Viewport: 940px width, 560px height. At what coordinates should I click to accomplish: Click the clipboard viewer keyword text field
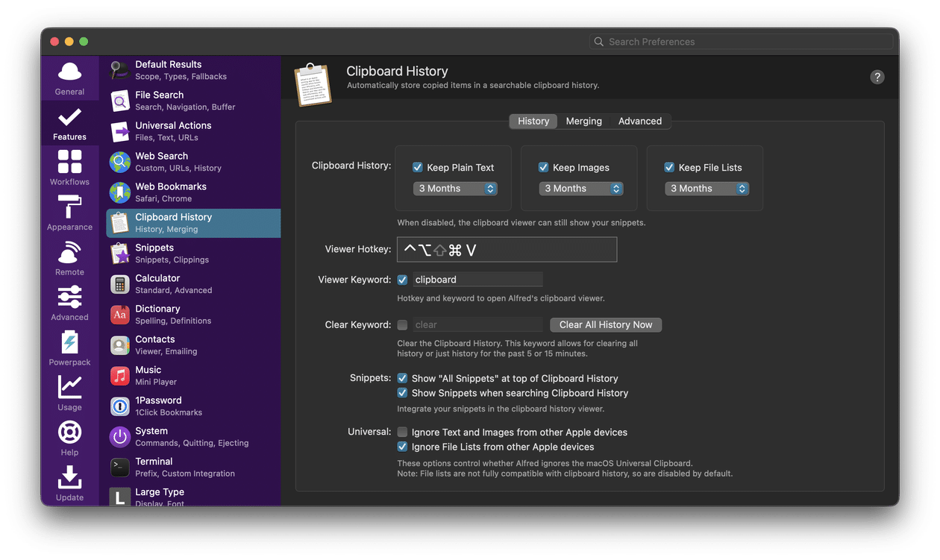[477, 280]
